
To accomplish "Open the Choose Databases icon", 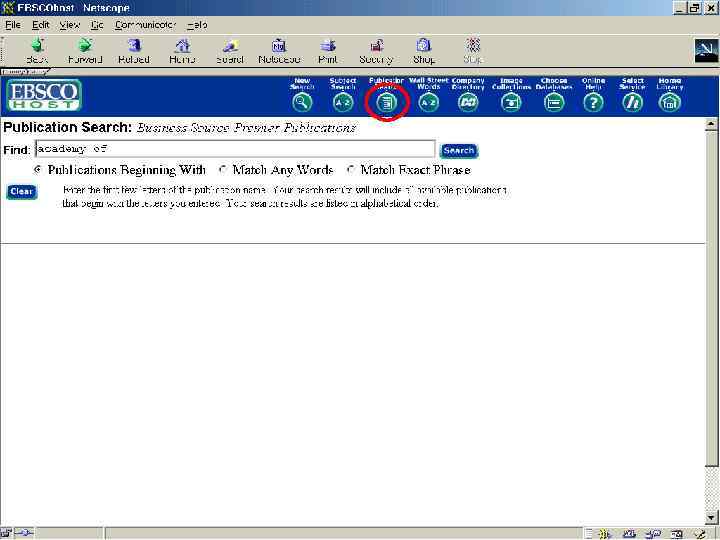I will pyautogui.click(x=554, y=102).
